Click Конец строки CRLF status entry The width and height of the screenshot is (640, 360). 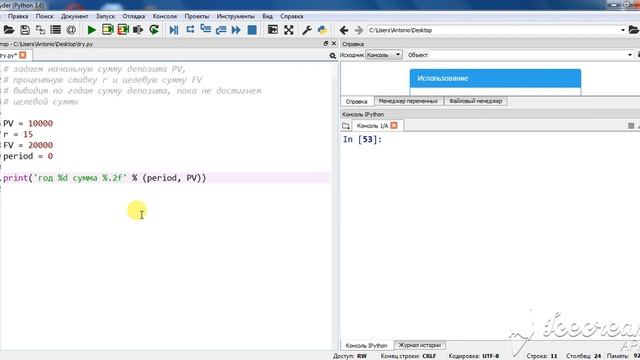point(408,356)
